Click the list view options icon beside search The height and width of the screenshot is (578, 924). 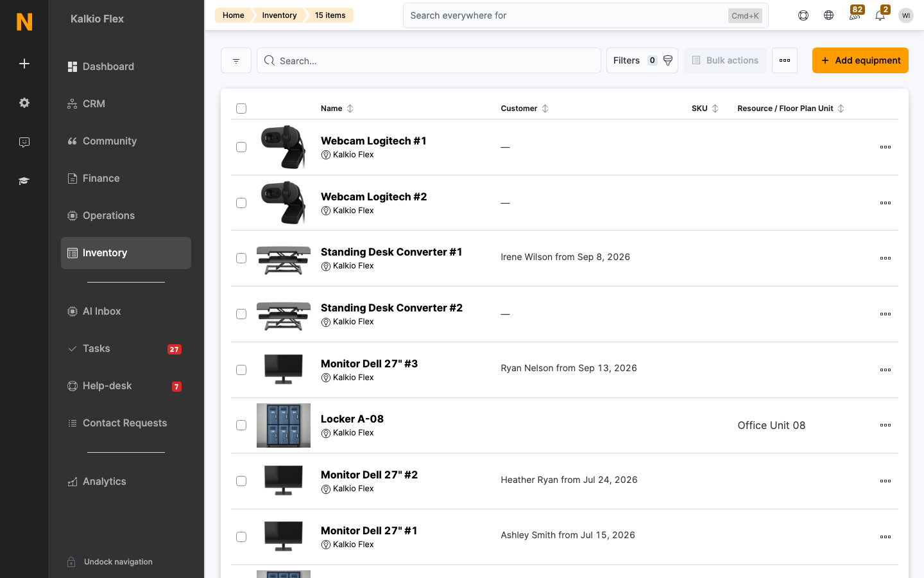point(236,60)
